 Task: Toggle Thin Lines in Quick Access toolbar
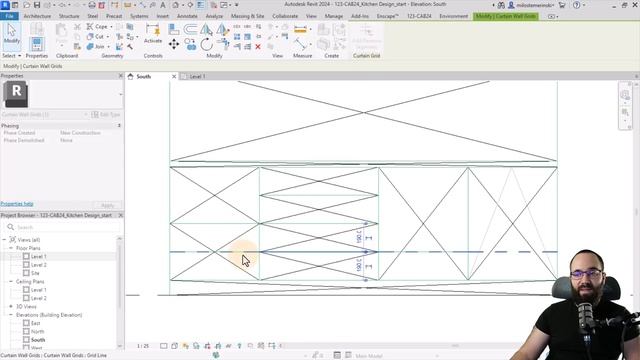pos(201,5)
